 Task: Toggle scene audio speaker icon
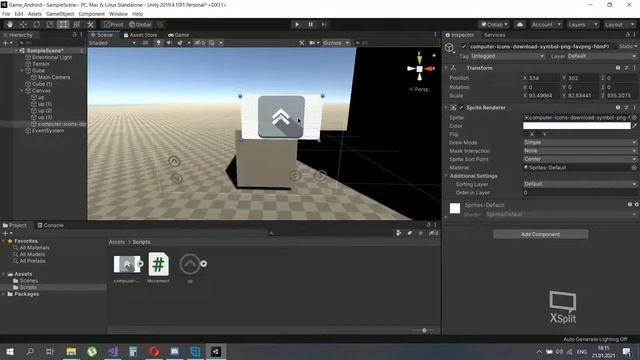coord(169,43)
